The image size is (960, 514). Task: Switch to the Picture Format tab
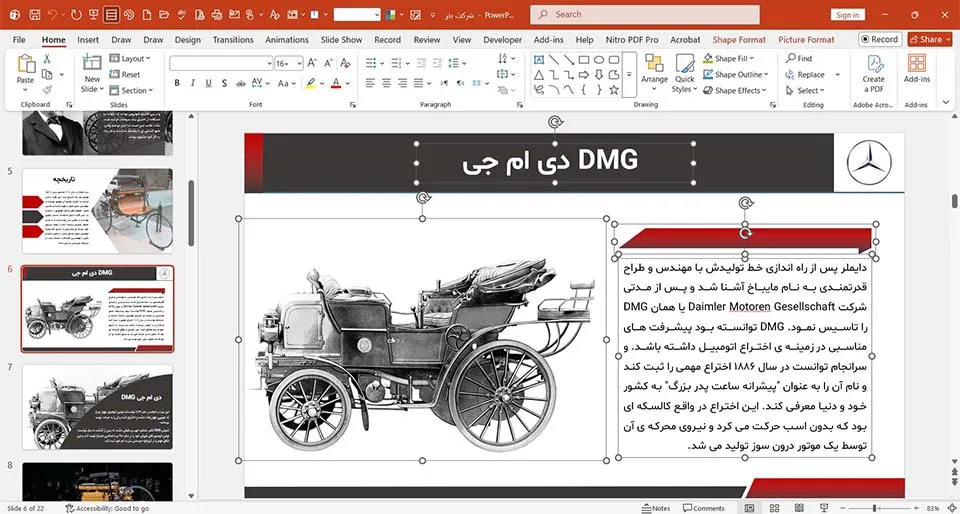[806, 40]
